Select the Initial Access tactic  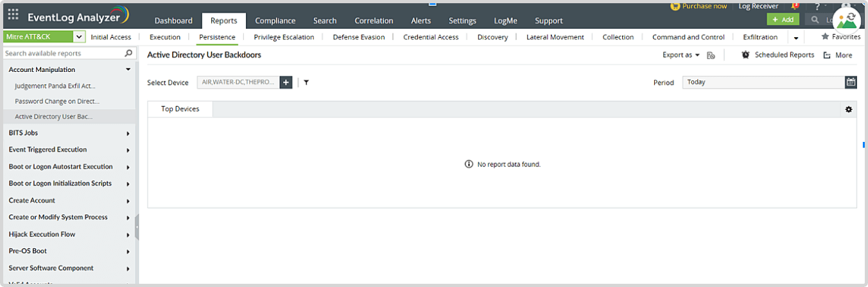pyautogui.click(x=111, y=37)
